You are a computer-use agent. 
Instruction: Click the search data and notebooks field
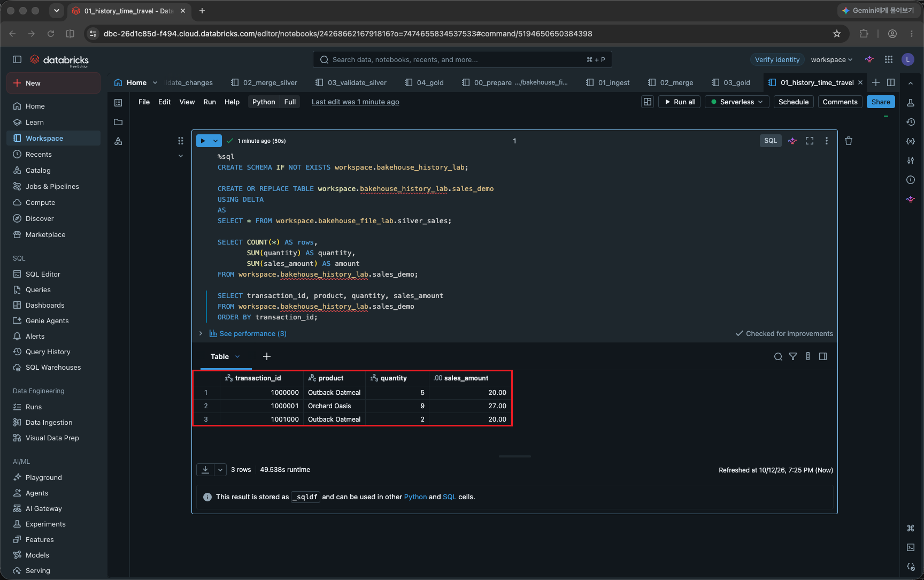tap(463, 59)
